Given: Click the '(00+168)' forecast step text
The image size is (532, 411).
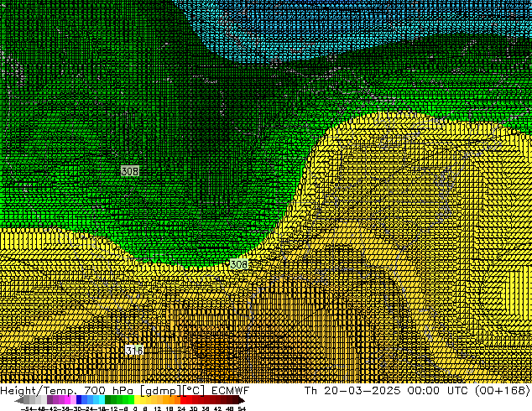Looking at the screenshot, I should tap(503, 391).
